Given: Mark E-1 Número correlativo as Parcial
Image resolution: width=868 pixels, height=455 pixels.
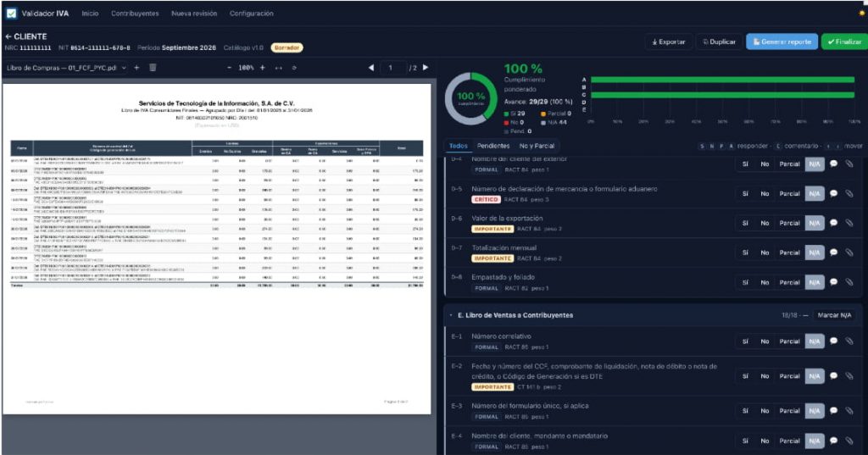Looking at the screenshot, I should point(789,341).
